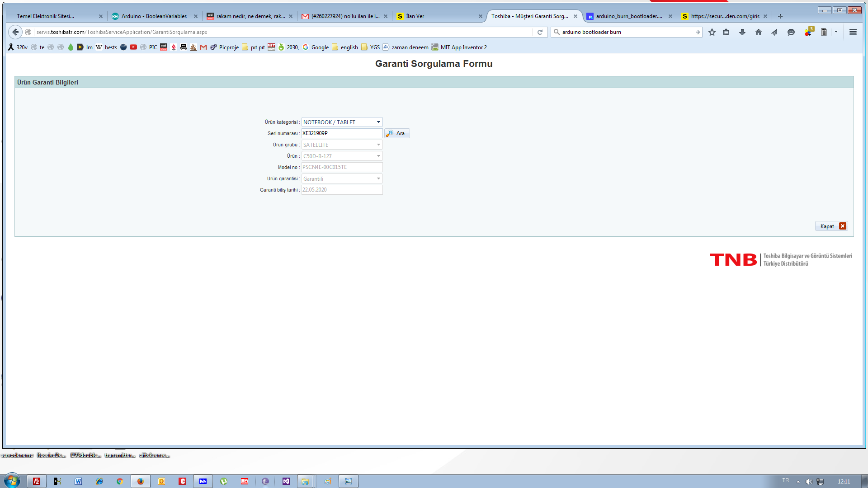
Task: Open the chat smiley icon in toolbar
Action: tap(791, 32)
